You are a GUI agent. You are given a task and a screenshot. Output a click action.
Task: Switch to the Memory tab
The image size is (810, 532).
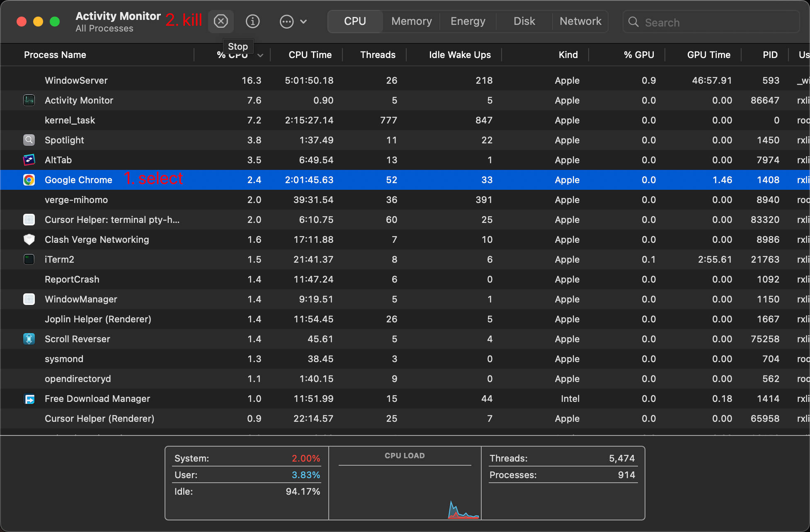411,21
